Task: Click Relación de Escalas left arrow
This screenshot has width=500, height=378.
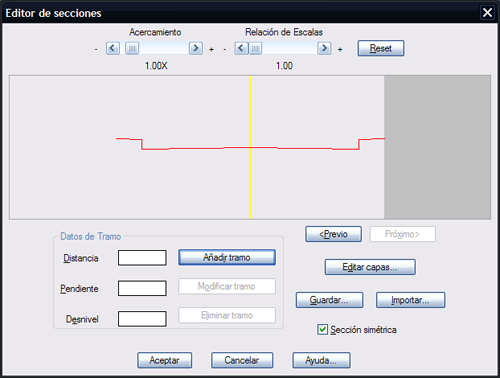Action: tap(241, 49)
